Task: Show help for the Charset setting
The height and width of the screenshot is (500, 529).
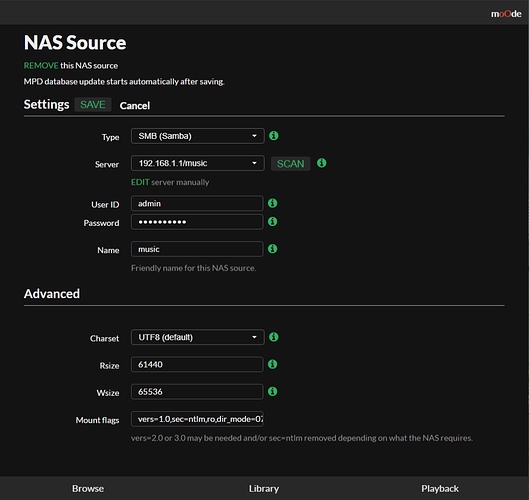Action: pyautogui.click(x=274, y=337)
